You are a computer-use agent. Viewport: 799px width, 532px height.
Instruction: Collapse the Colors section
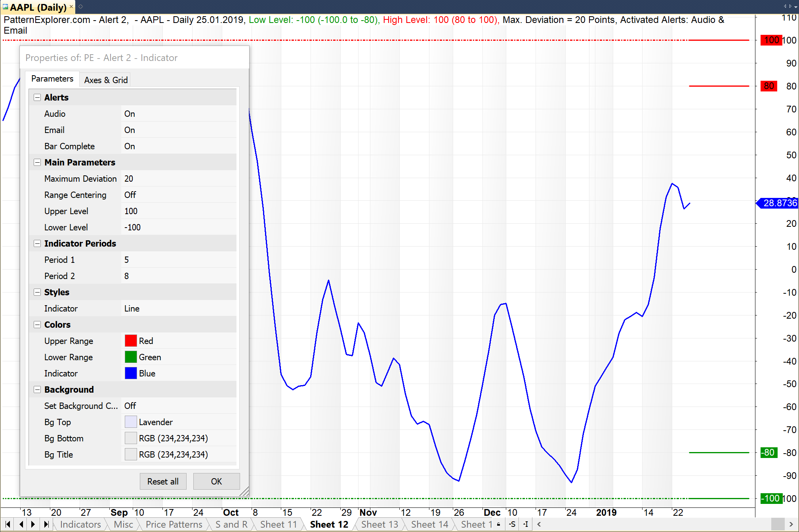tap(37, 325)
